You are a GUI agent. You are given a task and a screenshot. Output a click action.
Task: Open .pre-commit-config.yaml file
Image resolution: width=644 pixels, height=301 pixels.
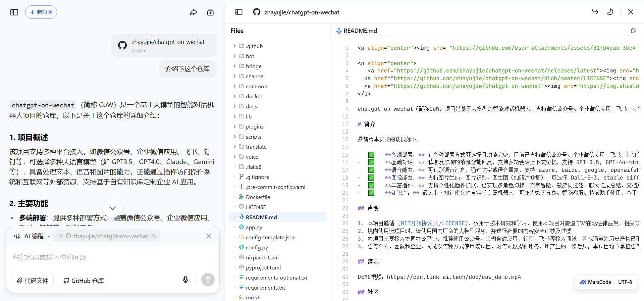tap(278, 187)
